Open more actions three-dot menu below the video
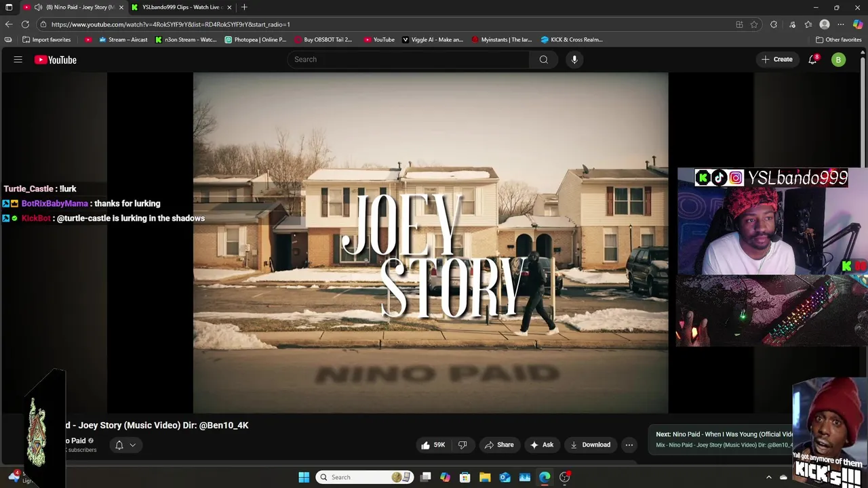Image resolution: width=868 pixels, height=488 pixels. (629, 445)
